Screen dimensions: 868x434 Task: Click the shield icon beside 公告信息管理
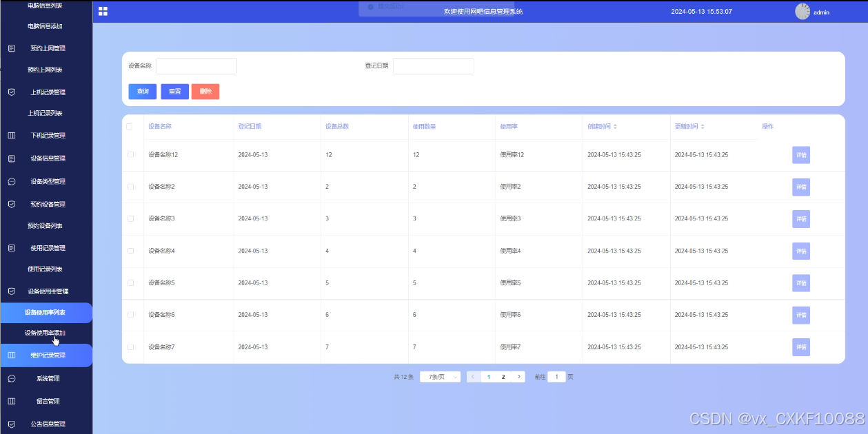point(12,424)
